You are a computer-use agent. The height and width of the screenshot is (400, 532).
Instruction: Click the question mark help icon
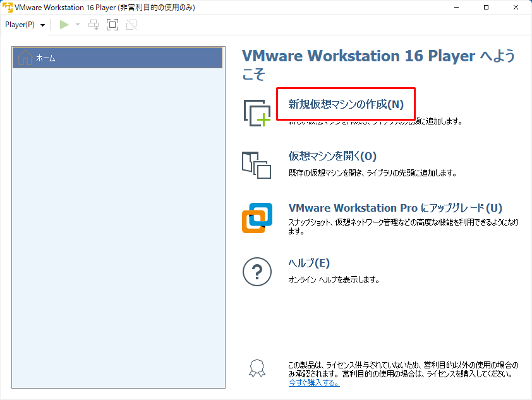(257, 272)
